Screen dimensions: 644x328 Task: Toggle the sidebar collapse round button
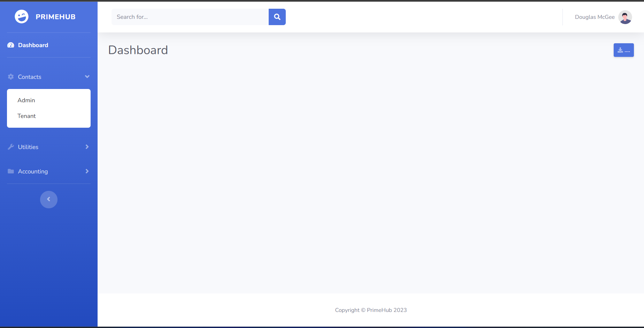click(49, 200)
